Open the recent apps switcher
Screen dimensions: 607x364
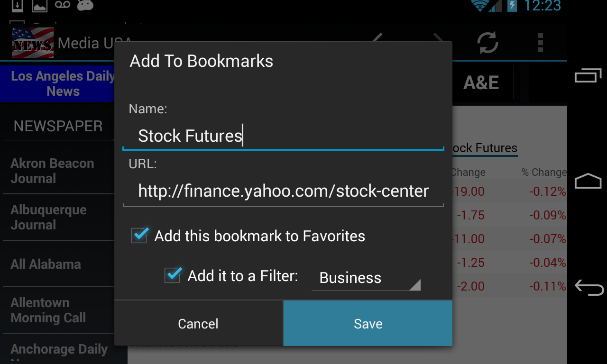coord(588,76)
